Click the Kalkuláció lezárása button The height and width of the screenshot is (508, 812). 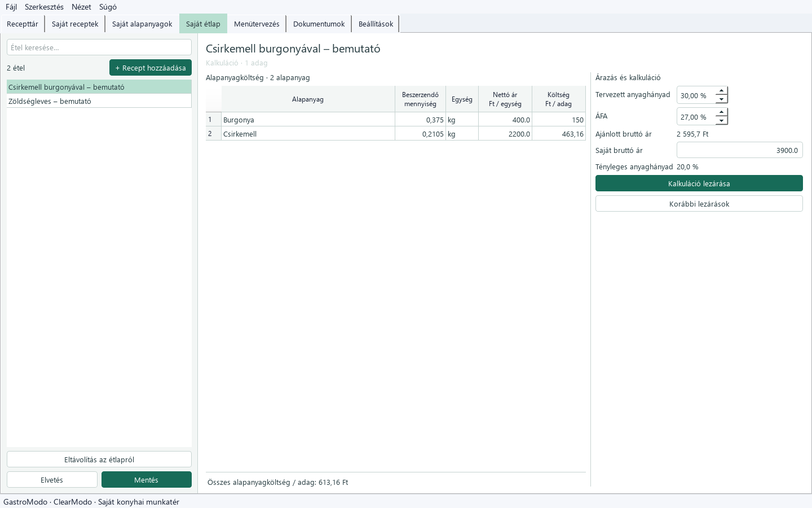click(x=699, y=183)
